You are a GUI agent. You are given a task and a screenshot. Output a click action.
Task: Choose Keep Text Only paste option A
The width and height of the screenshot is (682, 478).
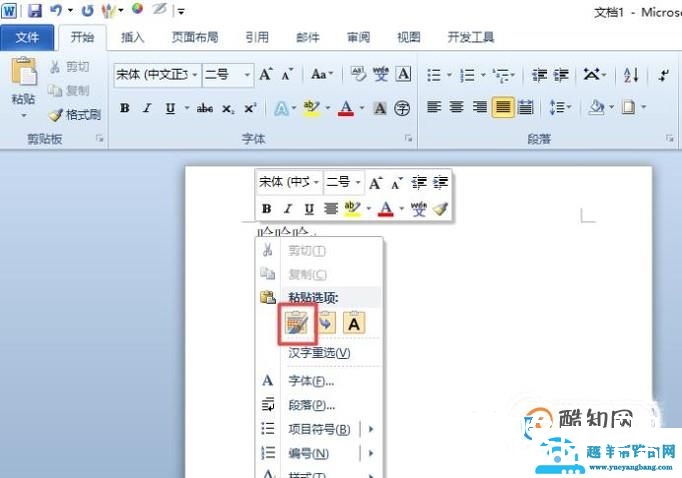tap(354, 324)
